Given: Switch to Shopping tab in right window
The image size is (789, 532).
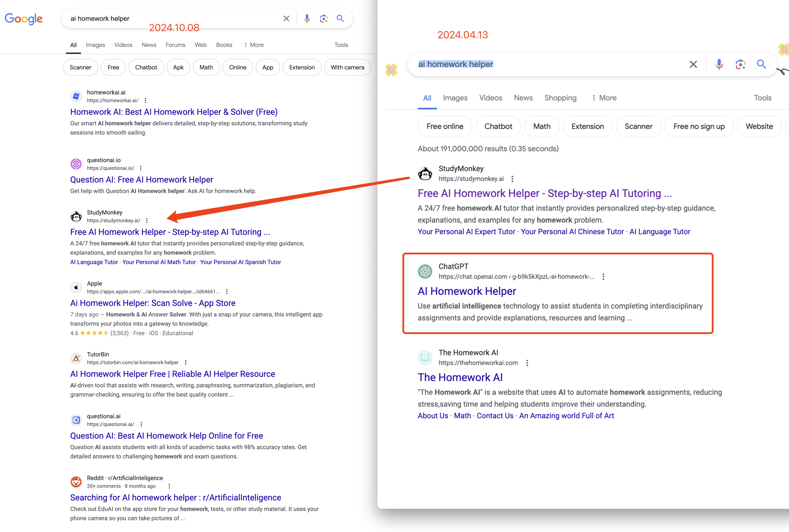Looking at the screenshot, I should tap(560, 98).
